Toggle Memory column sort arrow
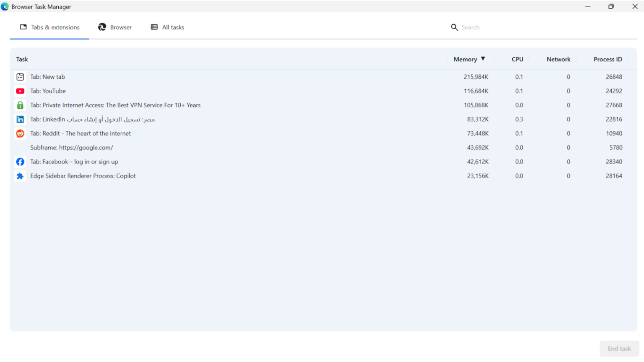The image size is (644, 362). tap(483, 59)
